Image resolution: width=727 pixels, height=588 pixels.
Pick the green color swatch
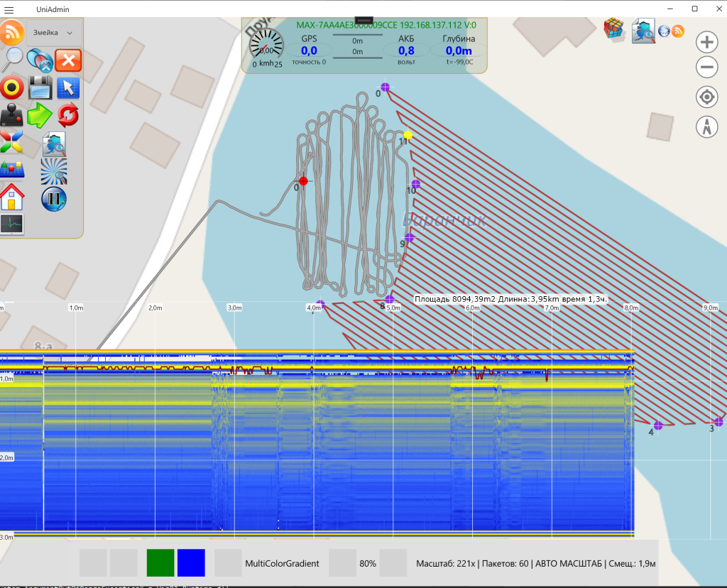tap(160, 562)
